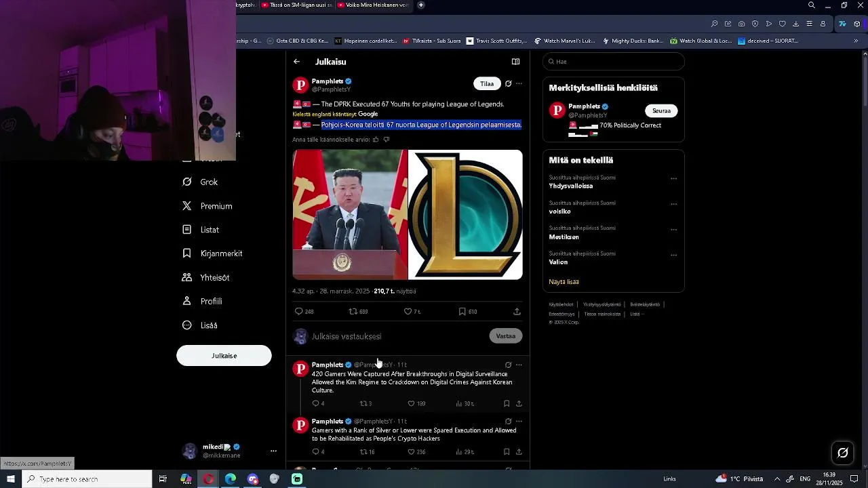Click Seuraa to follow Pamphlets
This screenshot has width=868, height=488.
[661, 110]
